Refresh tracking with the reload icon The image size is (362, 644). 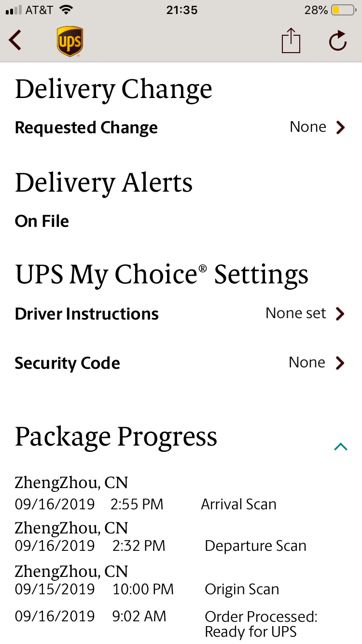point(338,41)
